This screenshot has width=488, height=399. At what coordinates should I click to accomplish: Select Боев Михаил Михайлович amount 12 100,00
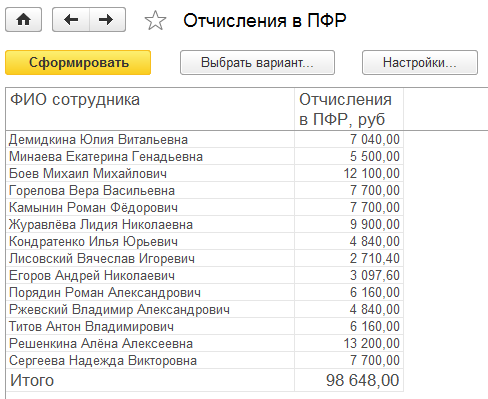(349, 173)
